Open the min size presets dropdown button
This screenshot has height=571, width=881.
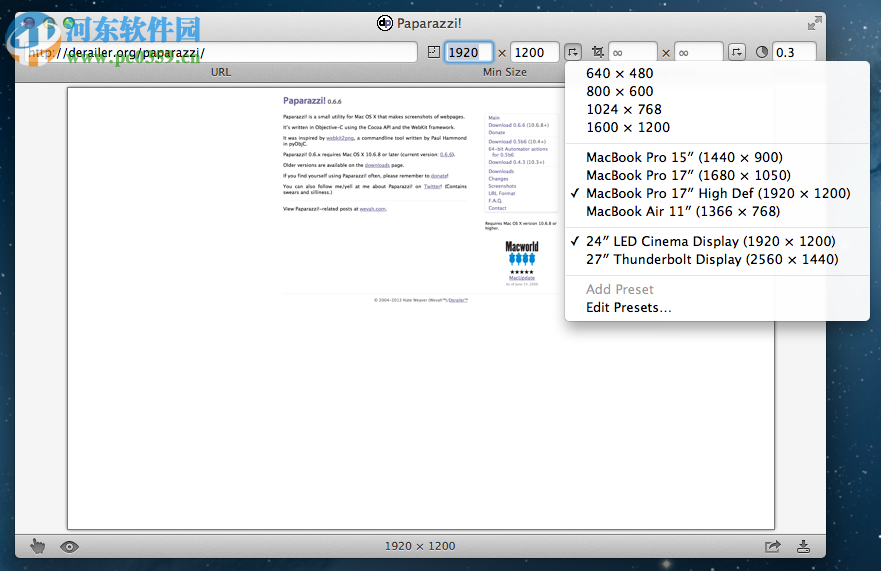(573, 52)
